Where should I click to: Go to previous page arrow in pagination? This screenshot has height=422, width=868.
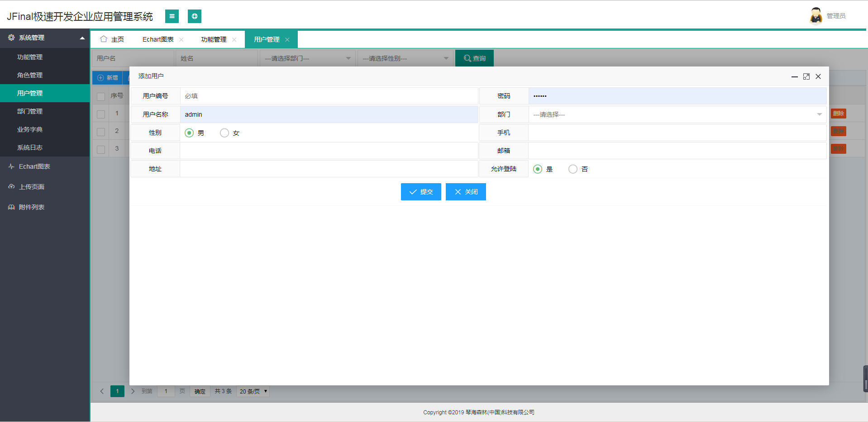pyautogui.click(x=102, y=391)
